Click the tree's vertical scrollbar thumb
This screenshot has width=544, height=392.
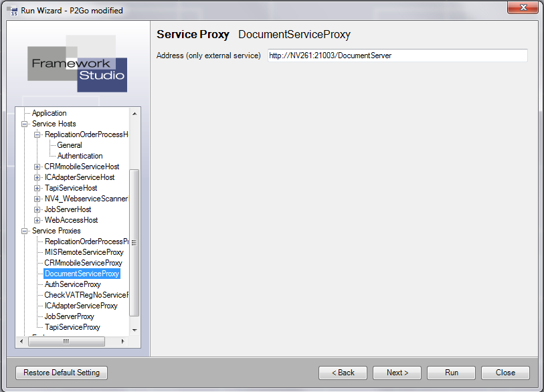[x=134, y=242]
